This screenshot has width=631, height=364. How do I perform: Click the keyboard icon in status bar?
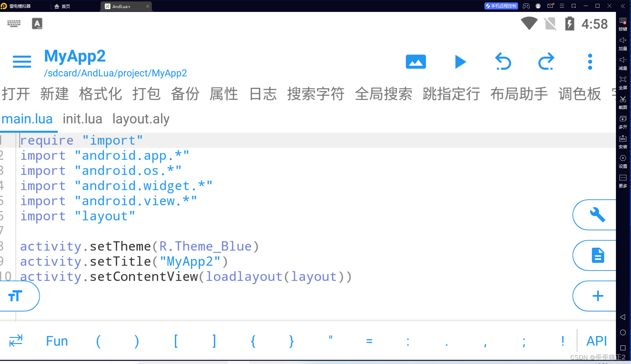click(x=14, y=23)
